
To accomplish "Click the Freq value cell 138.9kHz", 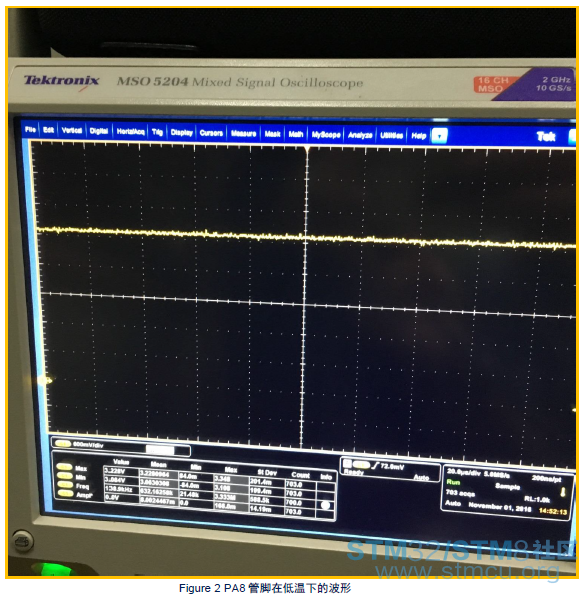I will (x=121, y=489).
